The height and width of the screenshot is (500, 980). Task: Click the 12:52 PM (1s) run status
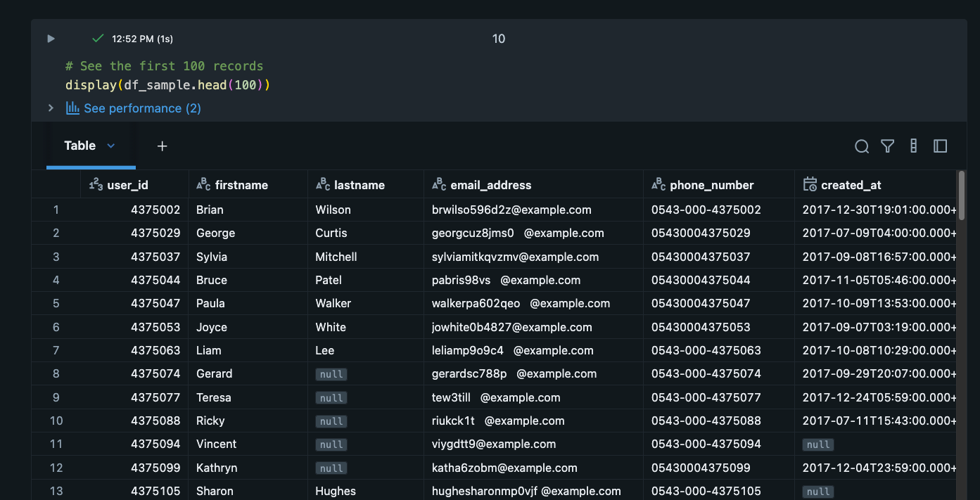point(143,39)
